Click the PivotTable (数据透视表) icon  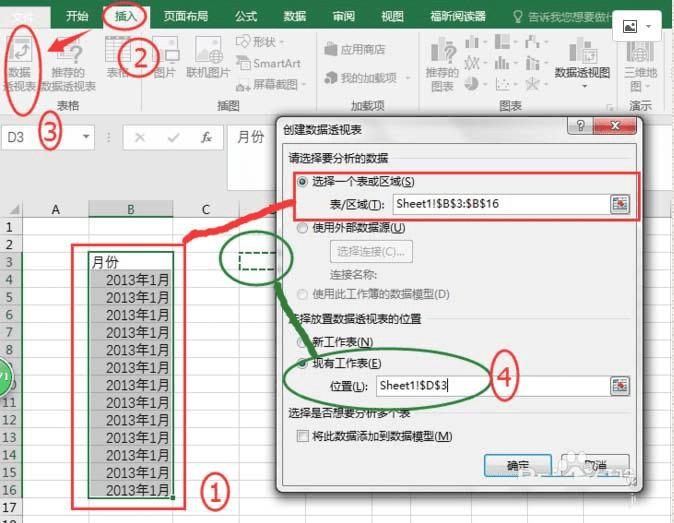[20, 64]
